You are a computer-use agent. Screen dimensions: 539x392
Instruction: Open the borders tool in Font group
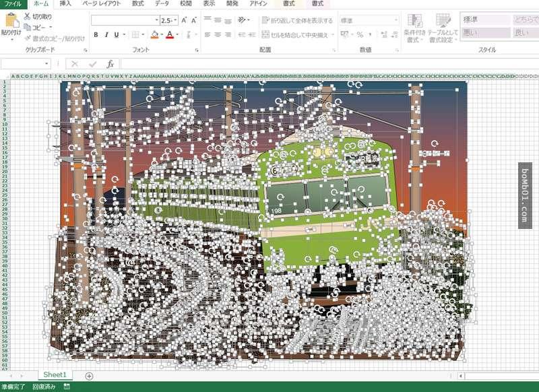(135, 34)
